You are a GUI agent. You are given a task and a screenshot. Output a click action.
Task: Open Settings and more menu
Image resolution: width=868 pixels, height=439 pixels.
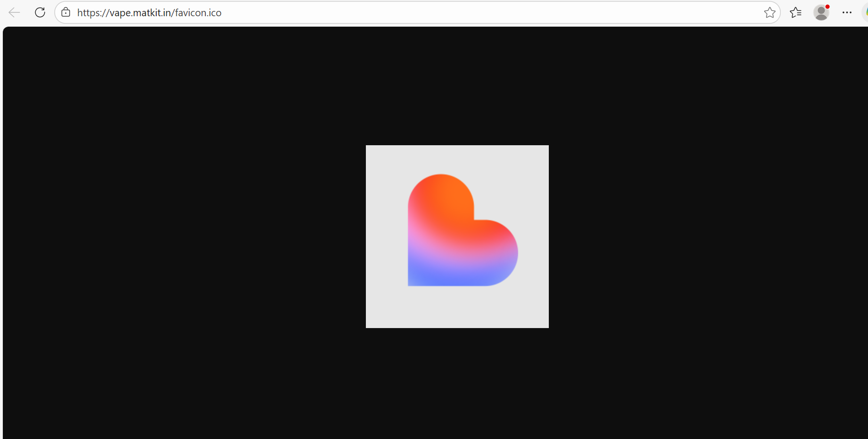click(x=847, y=12)
